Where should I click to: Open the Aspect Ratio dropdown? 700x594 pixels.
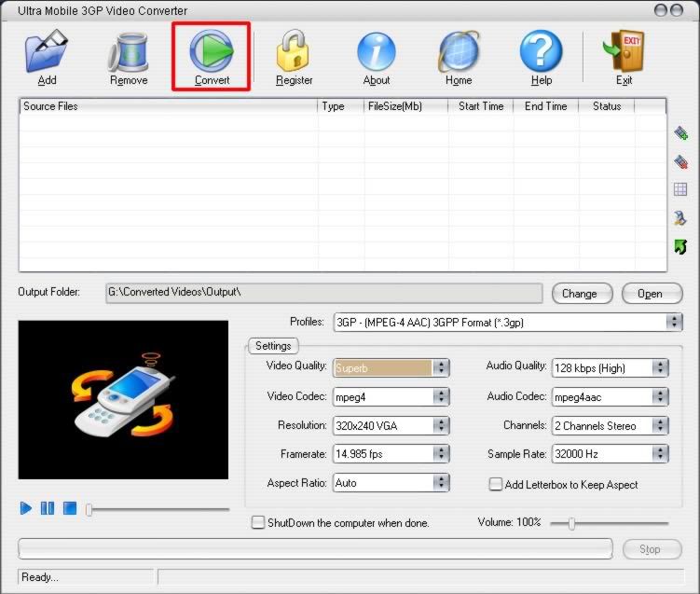click(391, 482)
